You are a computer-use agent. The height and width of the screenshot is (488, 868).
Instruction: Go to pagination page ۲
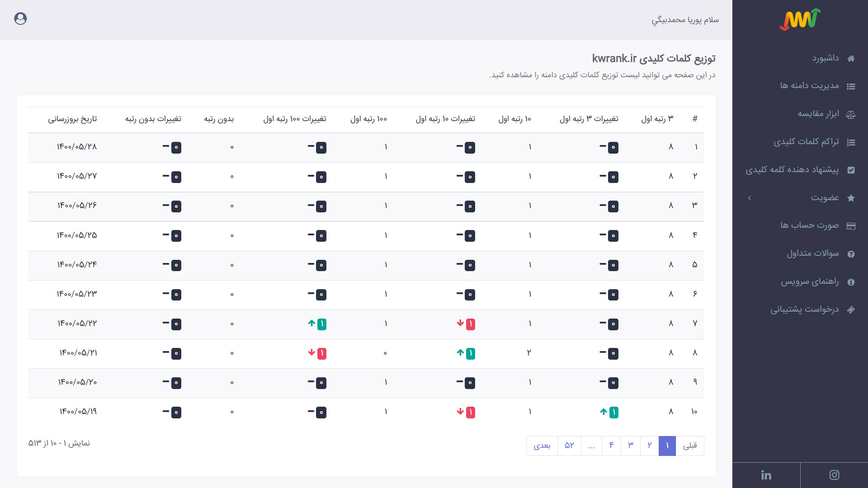click(x=650, y=446)
